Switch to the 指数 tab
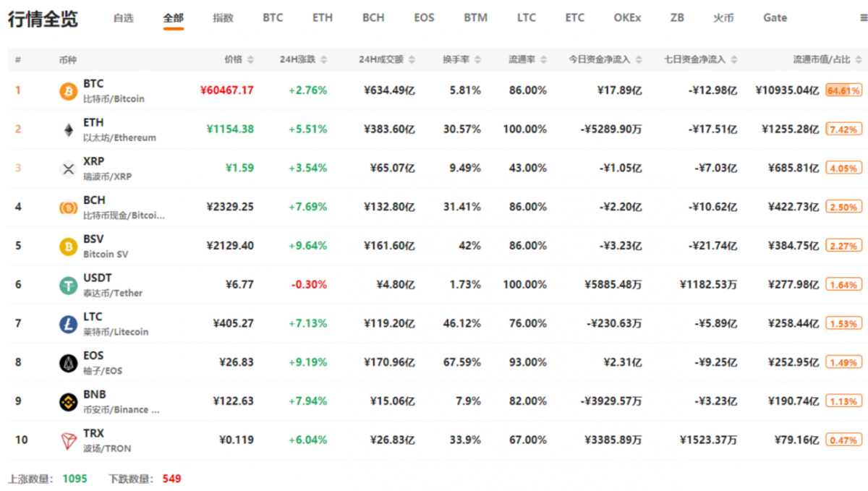868x491 pixels. coord(223,18)
